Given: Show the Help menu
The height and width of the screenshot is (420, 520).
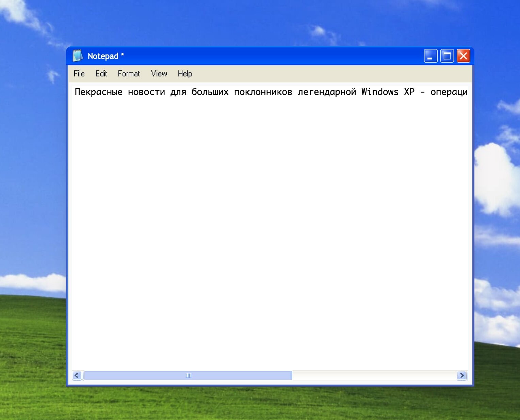Looking at the screenshot, I should pyautogui.click(x=185, y=74).
